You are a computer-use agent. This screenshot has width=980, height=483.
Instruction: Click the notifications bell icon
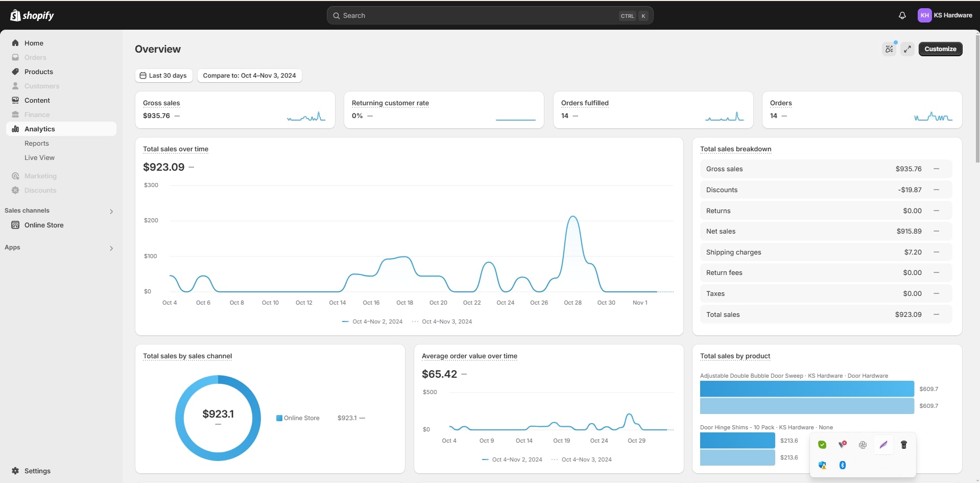pos(902,15)
